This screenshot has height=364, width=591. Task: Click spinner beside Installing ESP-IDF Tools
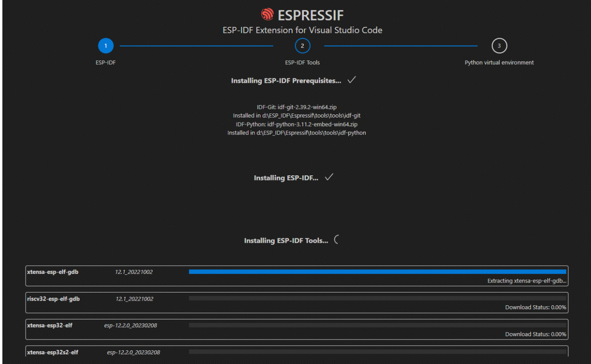pyautogui.click(x=337, y=240)
